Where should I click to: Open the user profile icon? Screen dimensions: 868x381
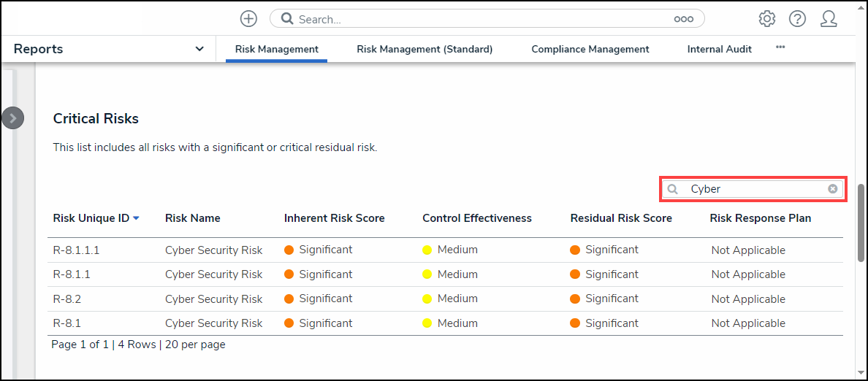point(829,19)
